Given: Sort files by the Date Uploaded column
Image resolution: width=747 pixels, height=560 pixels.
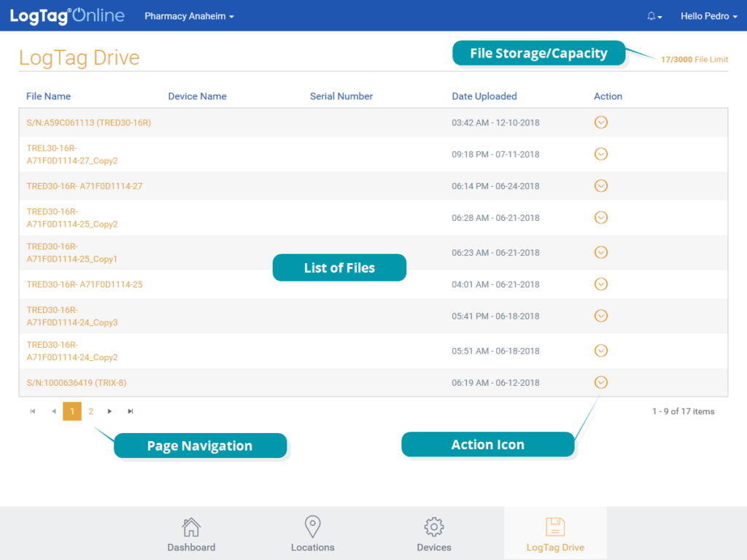Looking at the screenshot, I should pyautogui.click(x=484, y=96).
